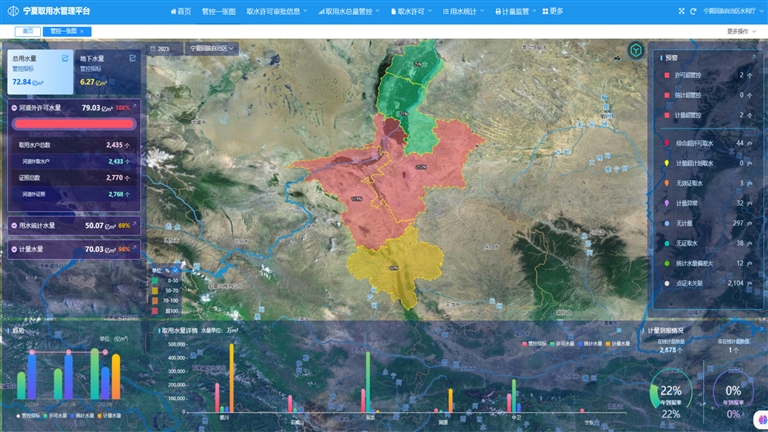Collapse the 河道外许可水量 section toggle
The width and height of the screenshot is (768, 432).
(x=13, y=106)
